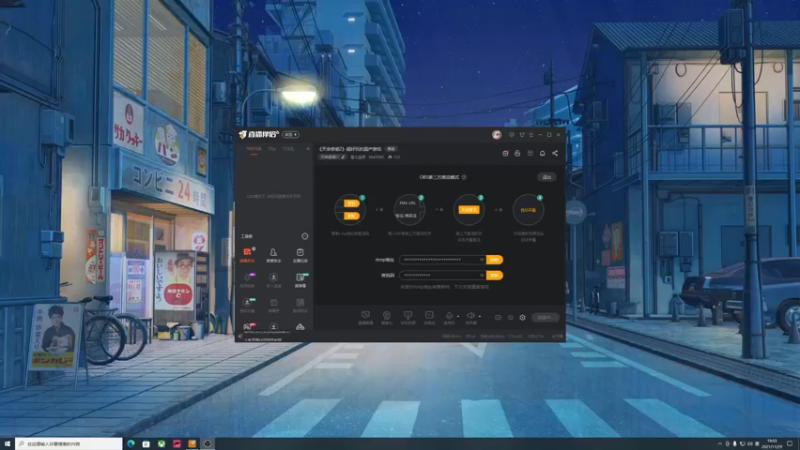Click the step 2 FMS URL circle
The height and width of the screenshot is (450, 800).
[409, 210]
